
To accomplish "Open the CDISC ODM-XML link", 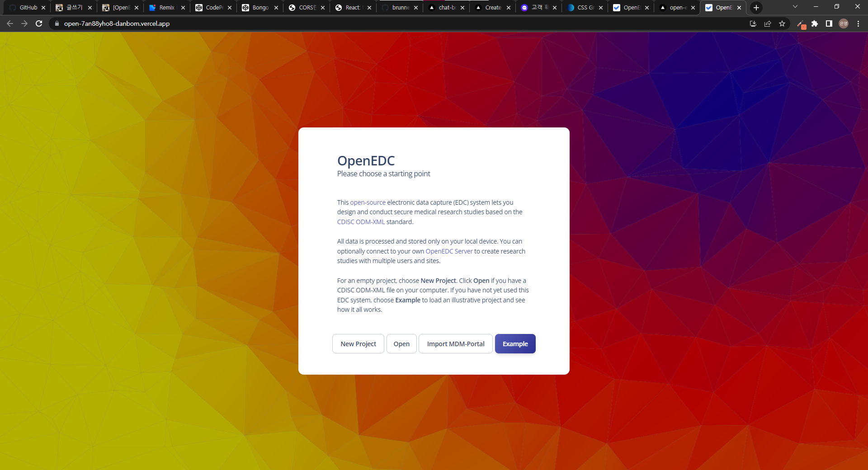I will (x=361, y=222).
